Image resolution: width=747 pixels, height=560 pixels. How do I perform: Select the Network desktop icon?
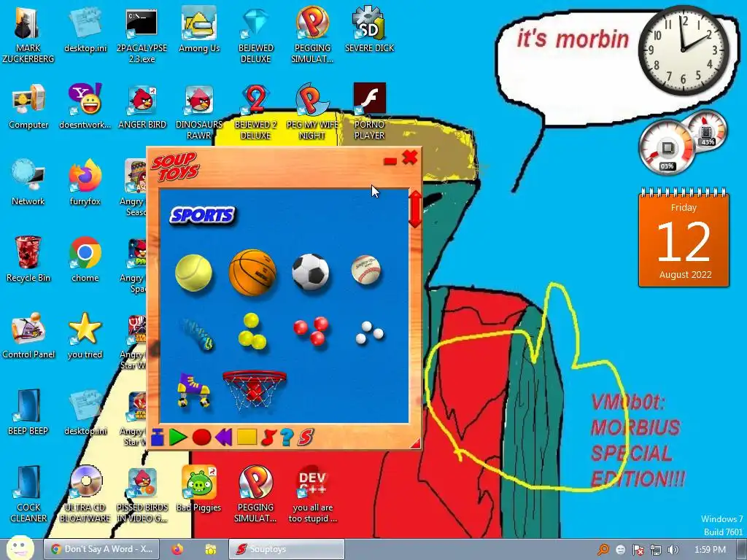click(x=28, y=183)
